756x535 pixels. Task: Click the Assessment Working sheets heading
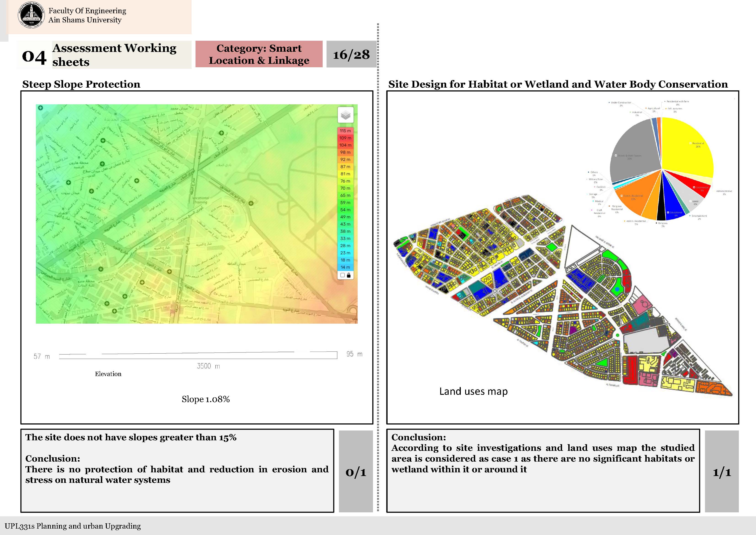114,55
